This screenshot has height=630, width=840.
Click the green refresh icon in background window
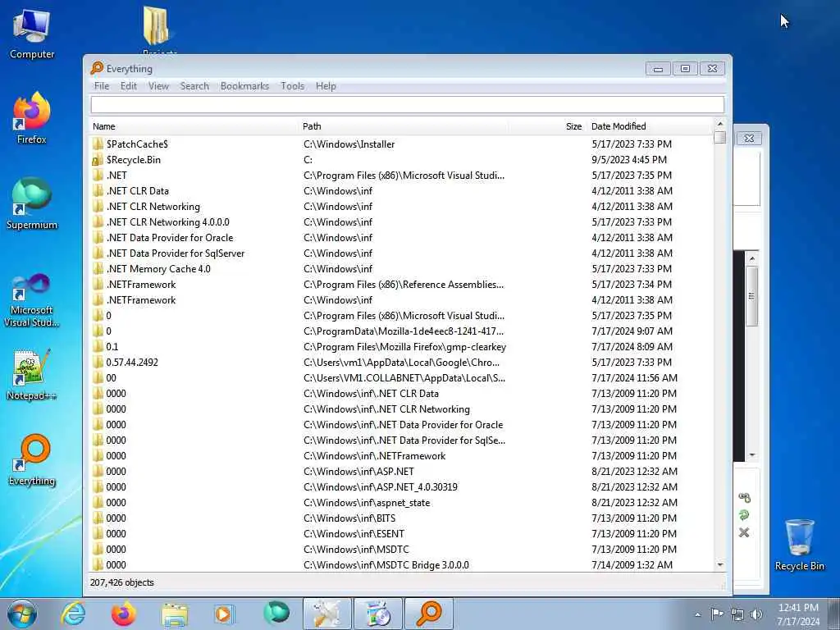[x=744, y=515]
